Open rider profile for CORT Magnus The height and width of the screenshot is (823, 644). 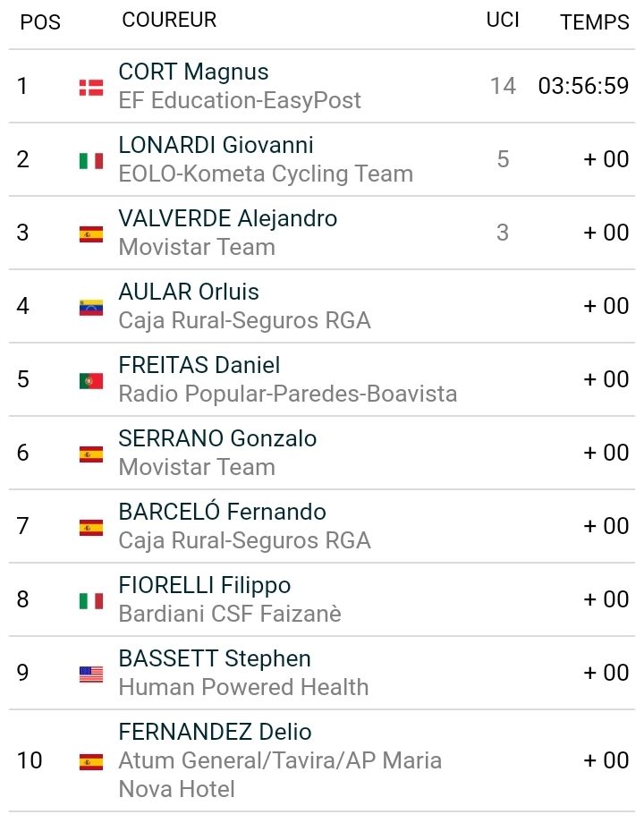pos(193,72)
